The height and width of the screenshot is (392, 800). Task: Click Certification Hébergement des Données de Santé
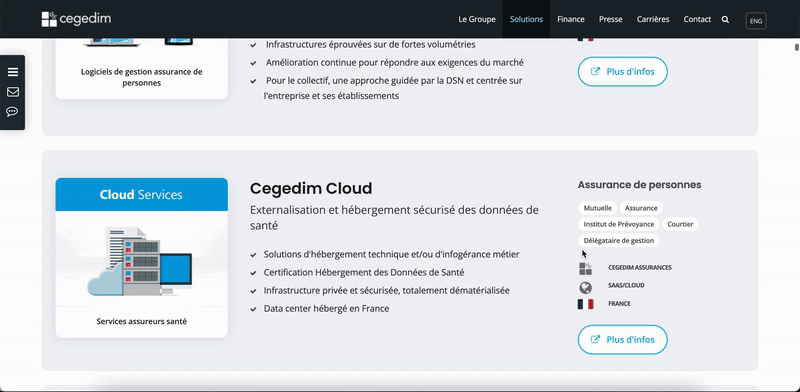(364, 273)
